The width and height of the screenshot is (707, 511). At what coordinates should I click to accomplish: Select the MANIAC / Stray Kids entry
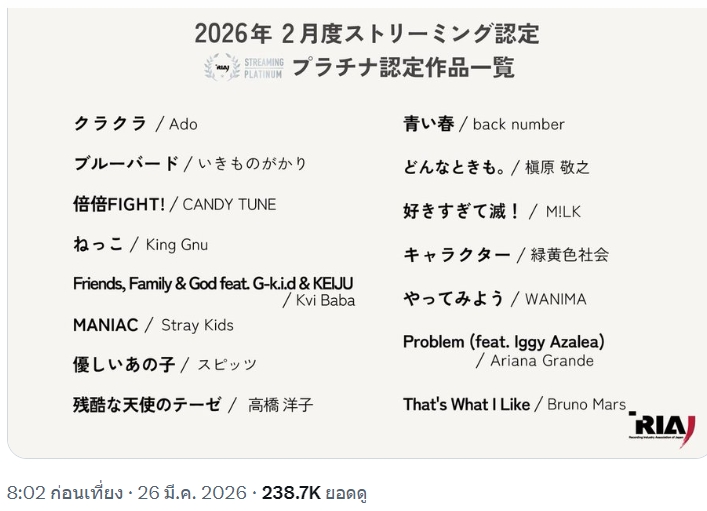click(x=153, y=325)
